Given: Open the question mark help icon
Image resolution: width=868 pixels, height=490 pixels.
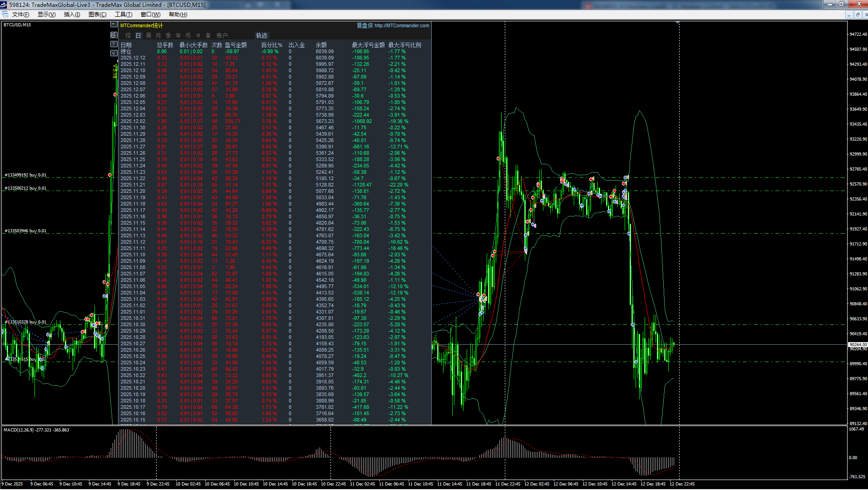Looking at the screenshot, I should click(114, 44).
